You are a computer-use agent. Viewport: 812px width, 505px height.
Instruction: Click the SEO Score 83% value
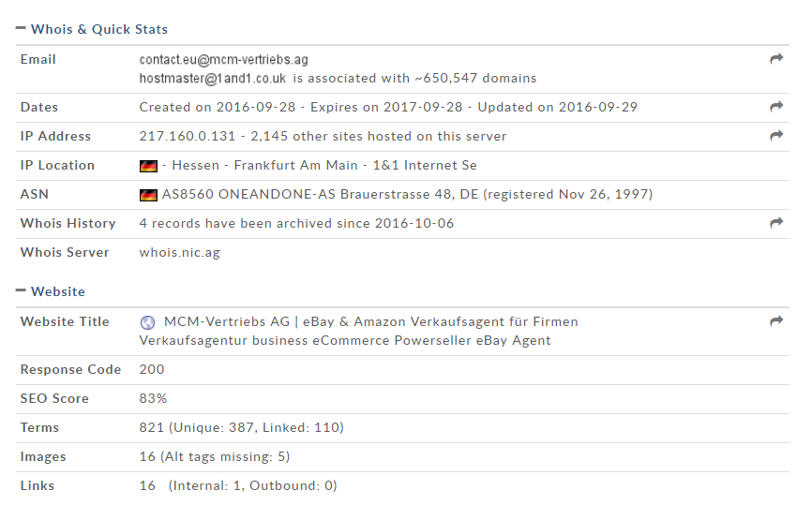pos(153,398)
